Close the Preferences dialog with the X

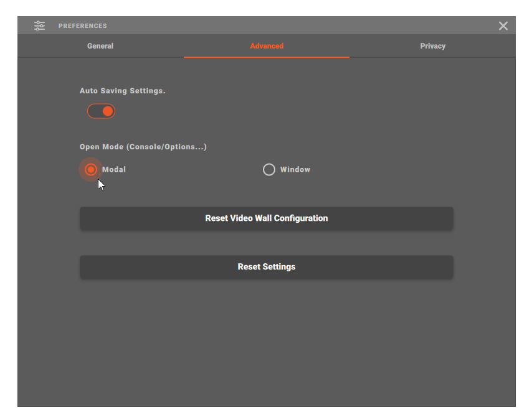(x=503, y=26)
